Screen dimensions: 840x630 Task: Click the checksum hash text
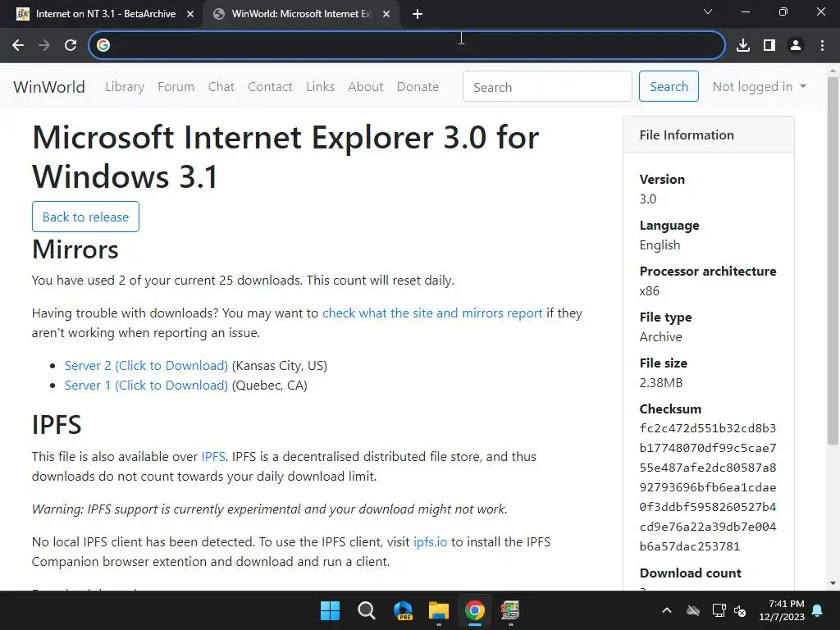pos(708,487)
